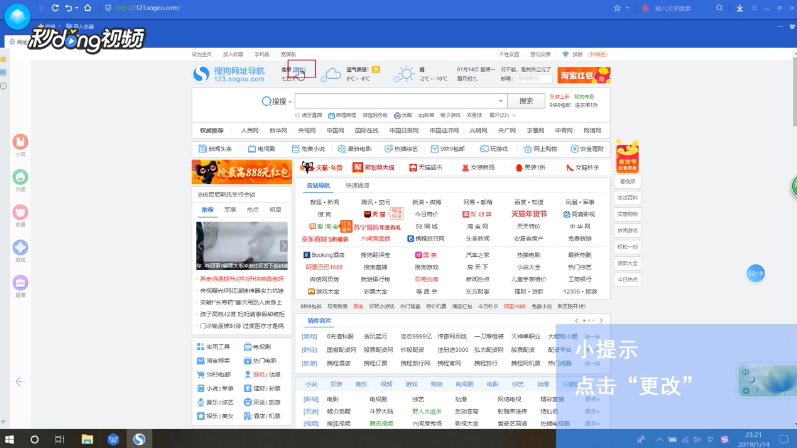Click the 电视剧 category in the icon row
The image size is (797, 448).
(x=261, y=149)
